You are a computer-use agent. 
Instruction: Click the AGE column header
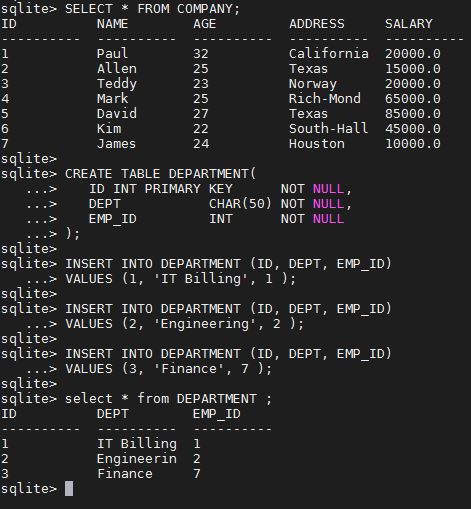(205, 24)
